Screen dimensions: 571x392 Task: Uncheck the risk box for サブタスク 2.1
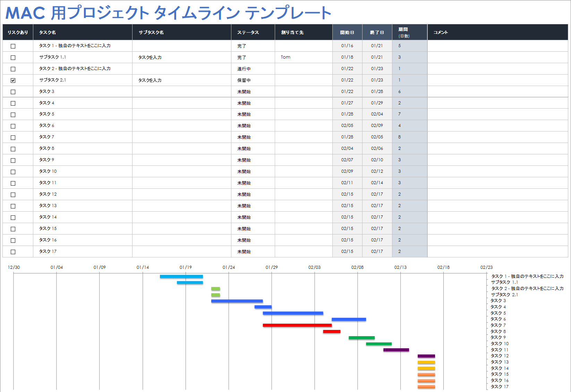point(13,80)
